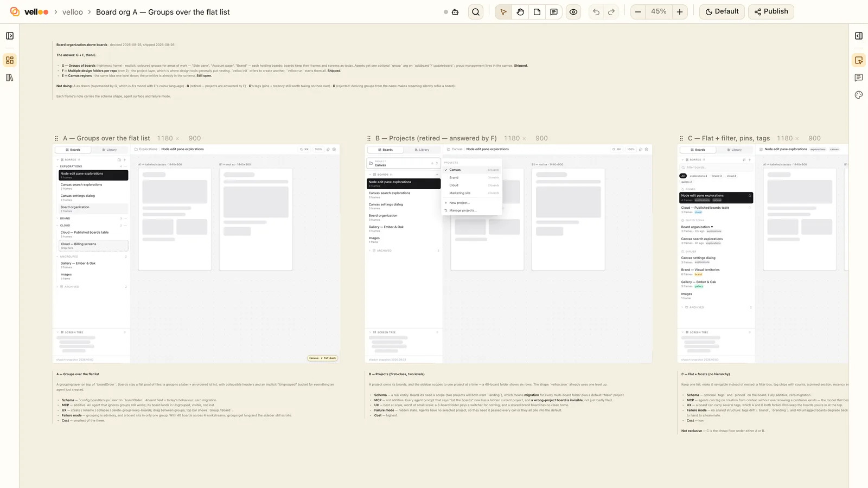Open the inspect selection panel icon

[x=858, y=60]
